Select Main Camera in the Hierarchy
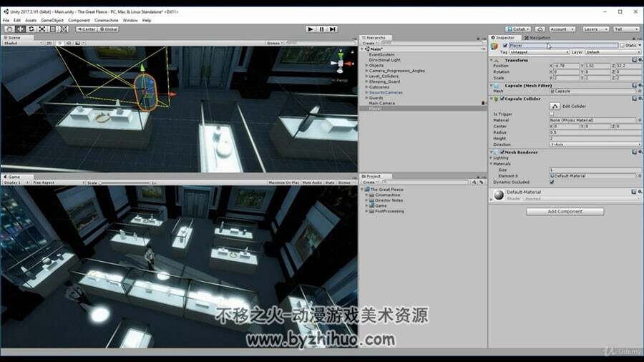The image size is (644, 362). (x=381, y=104)
